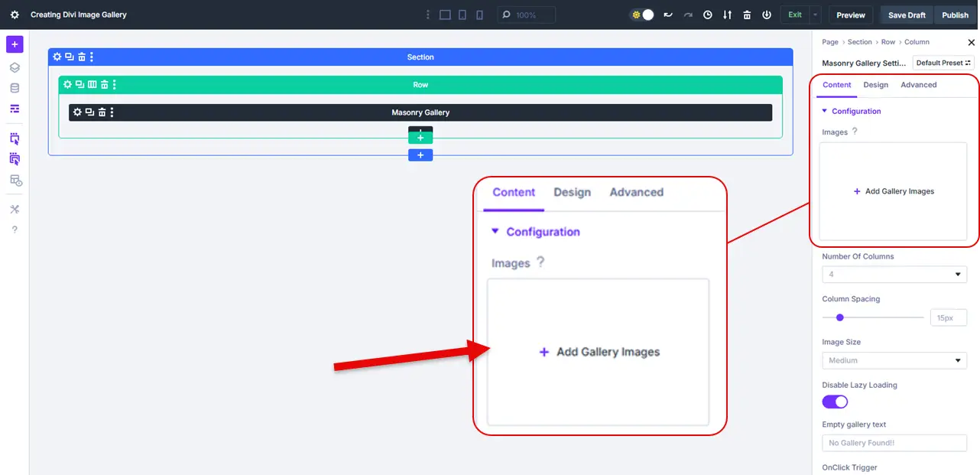Click the Publish button
The image size is (980, 475).
[x=956, y=15]
